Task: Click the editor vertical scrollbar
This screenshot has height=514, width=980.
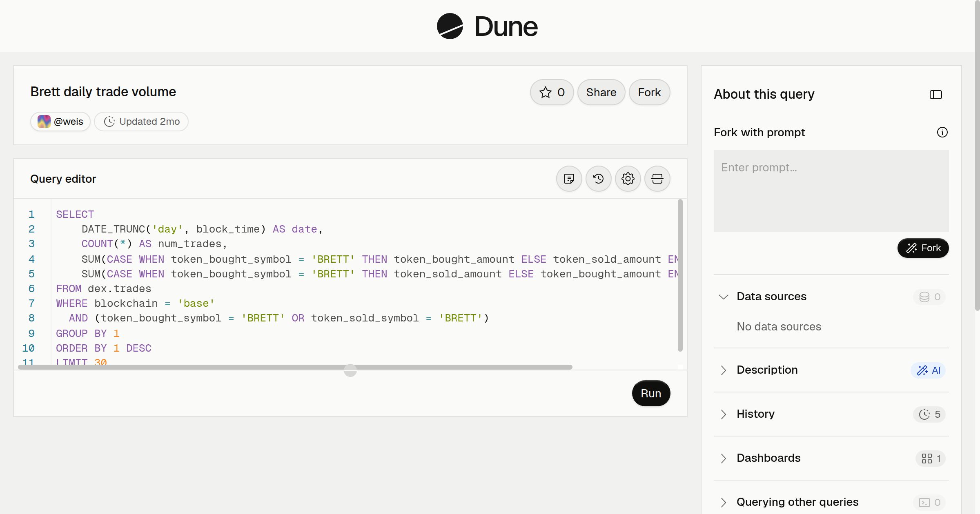Action: (680, 275)
